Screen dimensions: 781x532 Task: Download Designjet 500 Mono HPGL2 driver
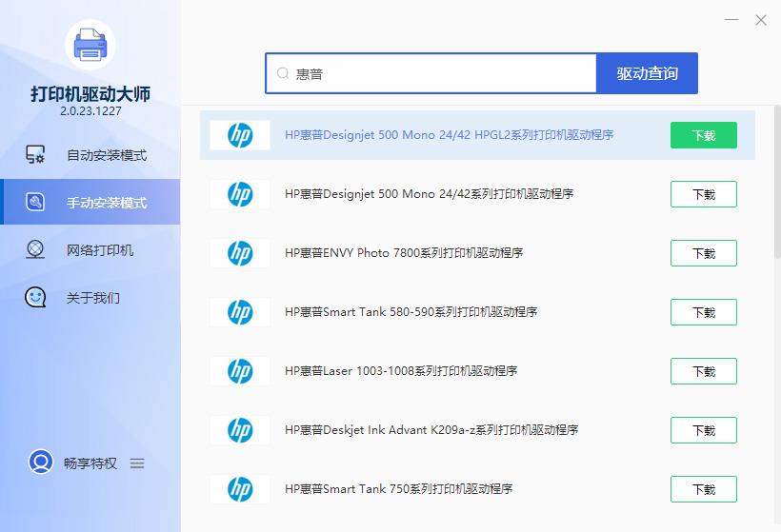pos(704,135)
